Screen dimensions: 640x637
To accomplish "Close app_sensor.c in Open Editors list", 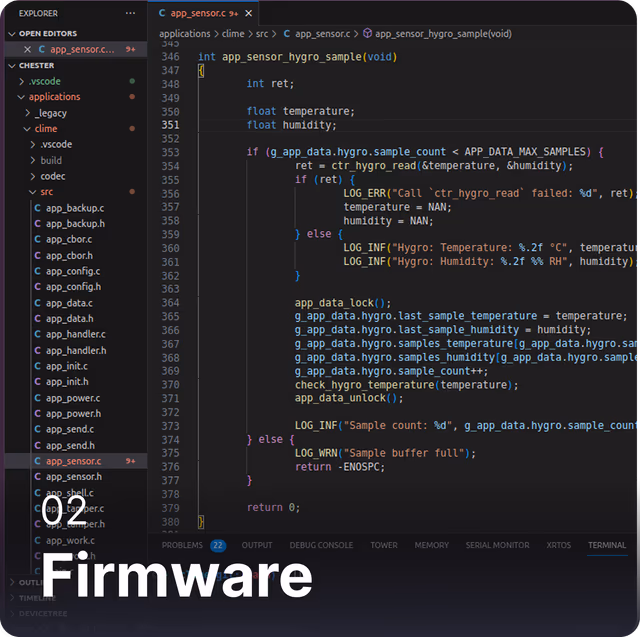I will (27, 49).
